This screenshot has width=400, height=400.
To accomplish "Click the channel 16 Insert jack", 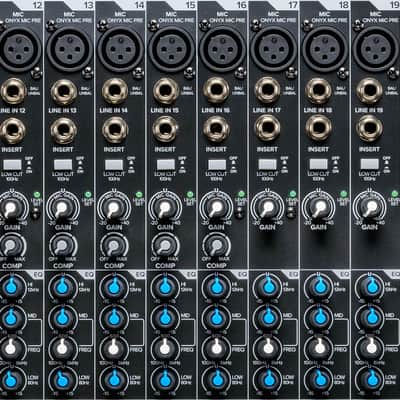I will tap(216, 129).
